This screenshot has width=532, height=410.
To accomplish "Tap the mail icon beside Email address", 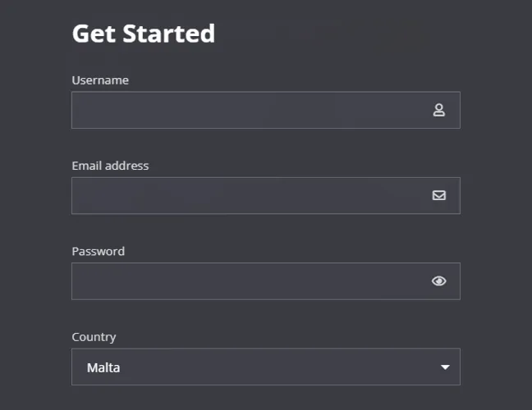I will [438, 195].
